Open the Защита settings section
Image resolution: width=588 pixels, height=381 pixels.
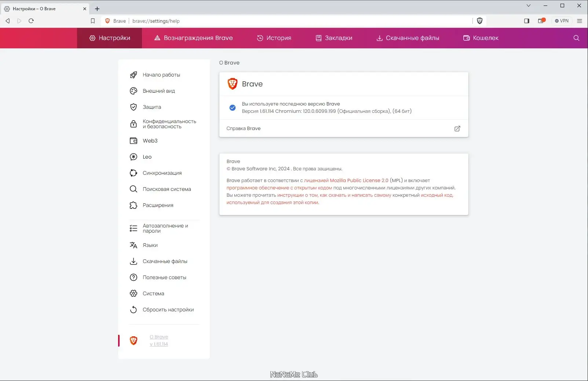[151, 107]
